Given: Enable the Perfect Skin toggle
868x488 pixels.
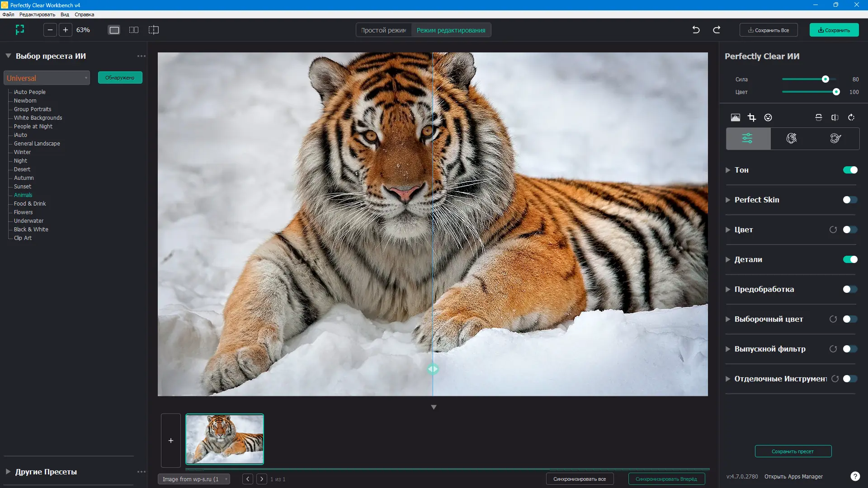Looking at the screenshot, I should click(x=850, y=200).
